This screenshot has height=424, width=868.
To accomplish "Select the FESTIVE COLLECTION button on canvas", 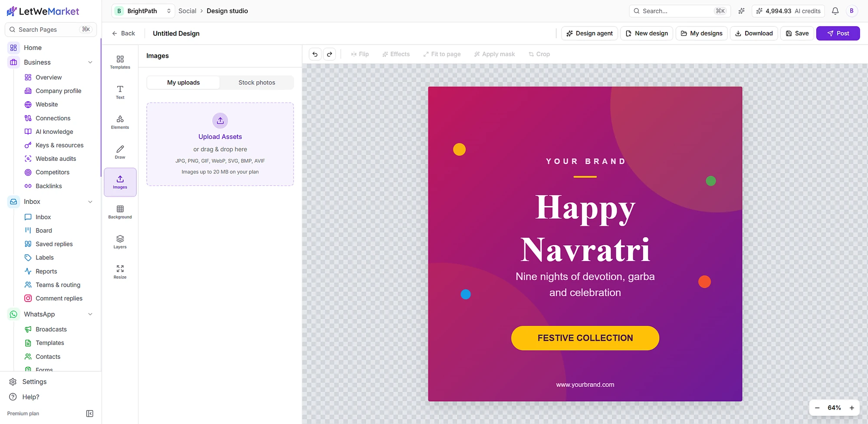I will coord(585,338).
